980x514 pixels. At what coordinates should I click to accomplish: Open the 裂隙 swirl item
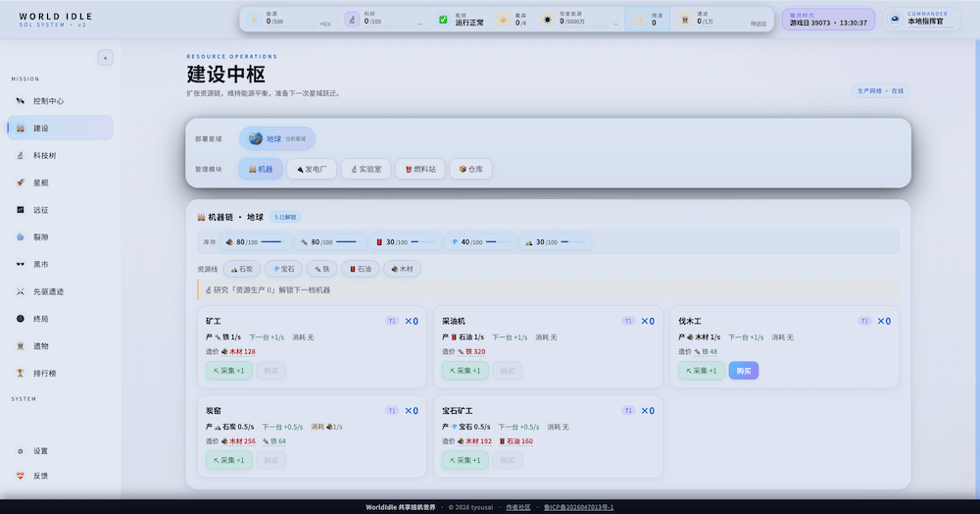pos(60,237)
